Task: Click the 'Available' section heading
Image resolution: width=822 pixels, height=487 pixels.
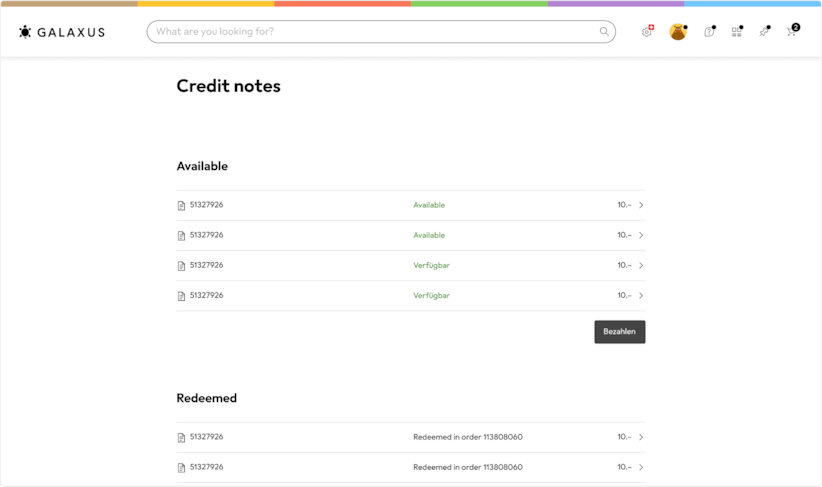Action: [202, 166]
